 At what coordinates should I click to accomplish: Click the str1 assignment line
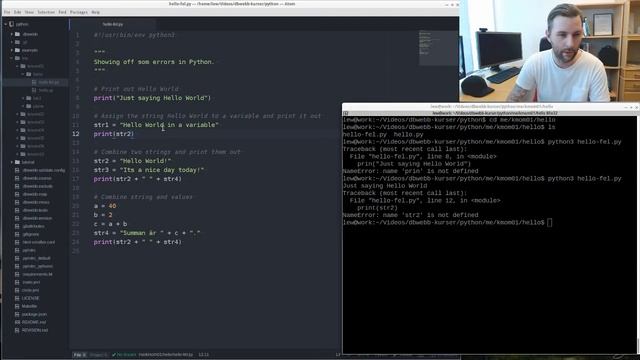(x=156, y=125)
